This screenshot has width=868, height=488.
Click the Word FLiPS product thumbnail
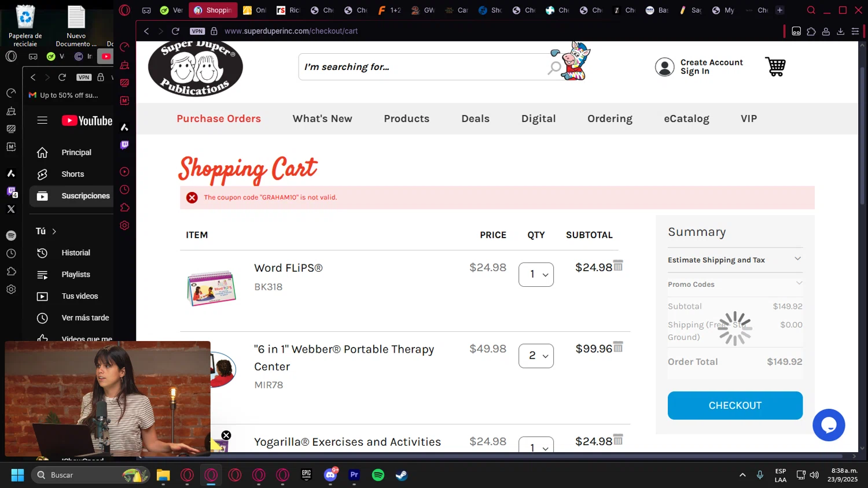(x=212, y=288)
